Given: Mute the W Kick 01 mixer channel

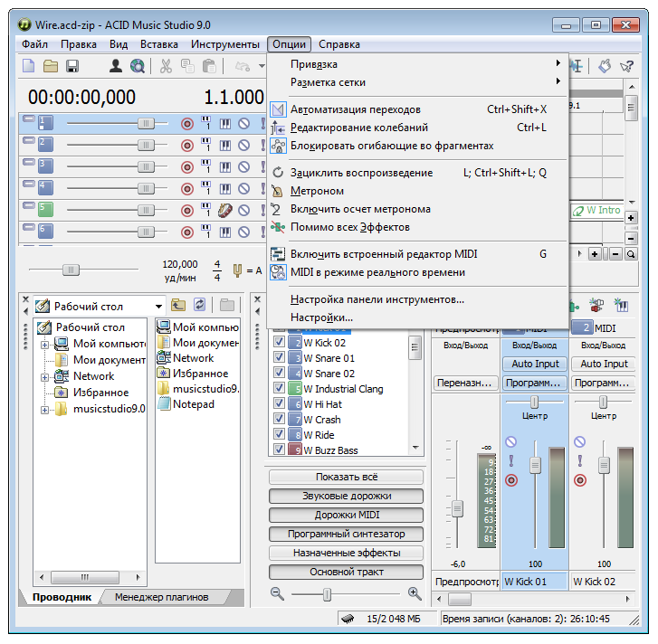Looking at the screenshot, I should (510, 442).
